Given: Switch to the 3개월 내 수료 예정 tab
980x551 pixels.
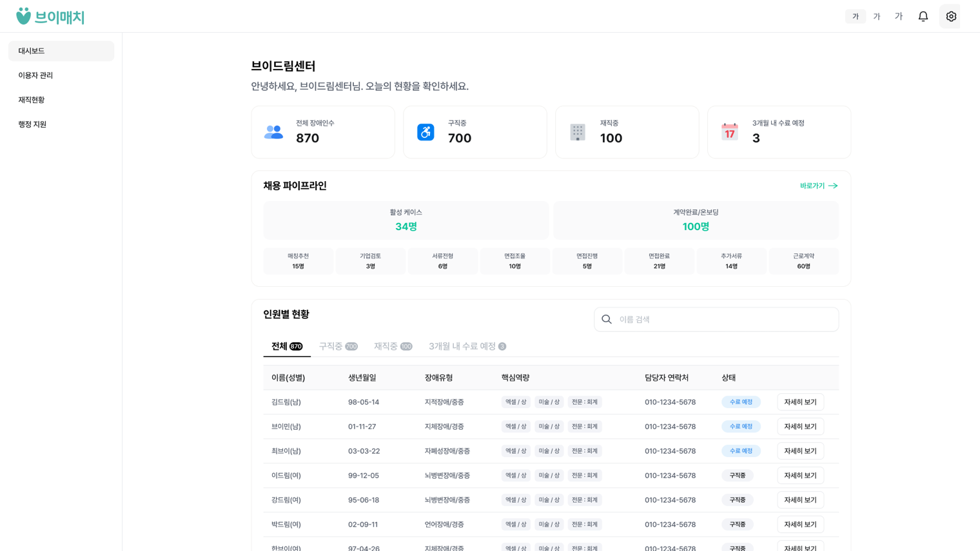Looking at the screenshot, I should [x=467, y=347].
